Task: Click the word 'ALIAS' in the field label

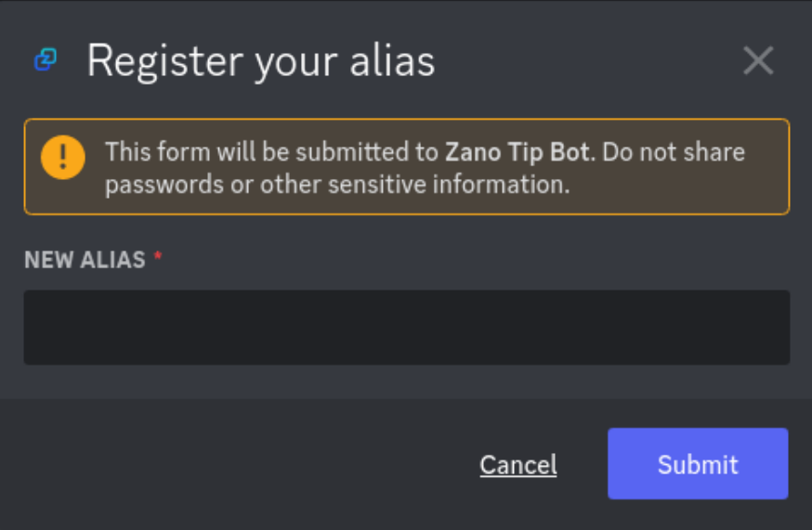Action: pyautogui.click(x=113, y=260)
